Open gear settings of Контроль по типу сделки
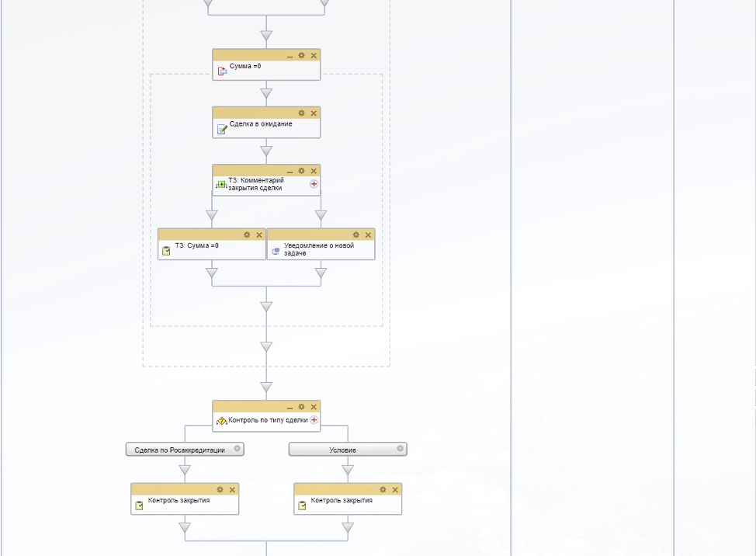This screenshot has height=556, width=756. click(x=302, y=407)
